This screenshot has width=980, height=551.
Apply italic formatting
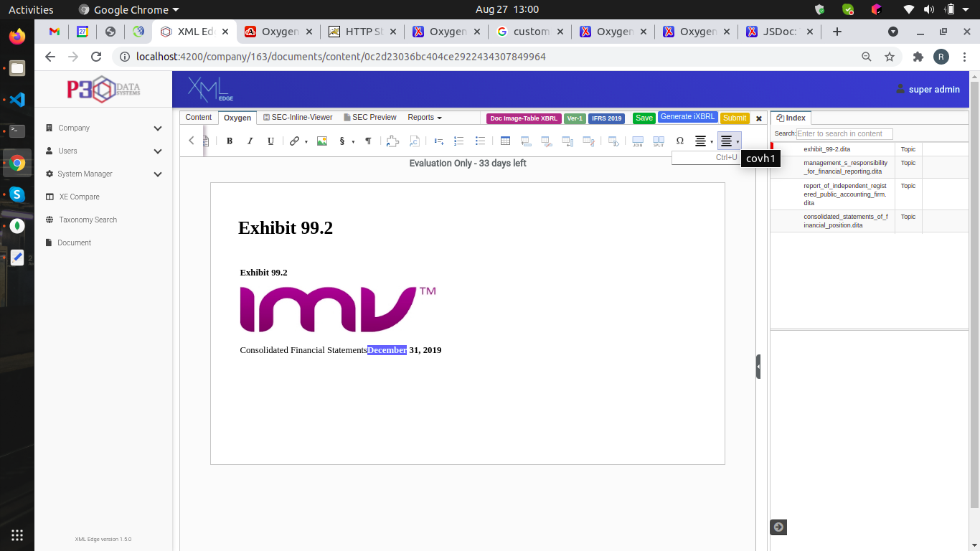[x=250, y=141]
